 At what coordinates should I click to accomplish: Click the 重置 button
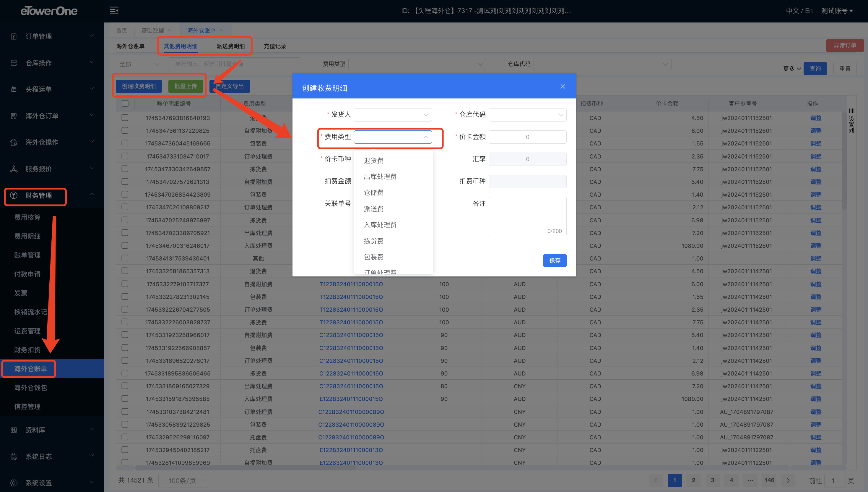tap(845, 69)
